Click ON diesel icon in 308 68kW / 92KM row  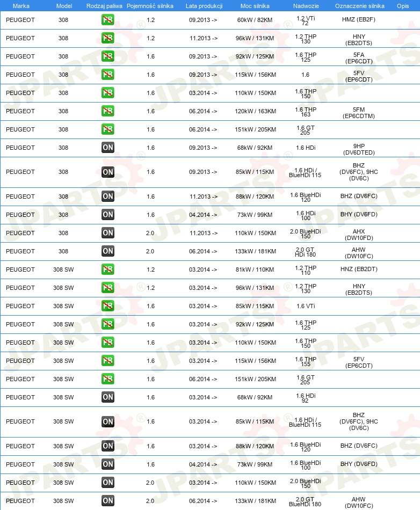coord(107,147)
